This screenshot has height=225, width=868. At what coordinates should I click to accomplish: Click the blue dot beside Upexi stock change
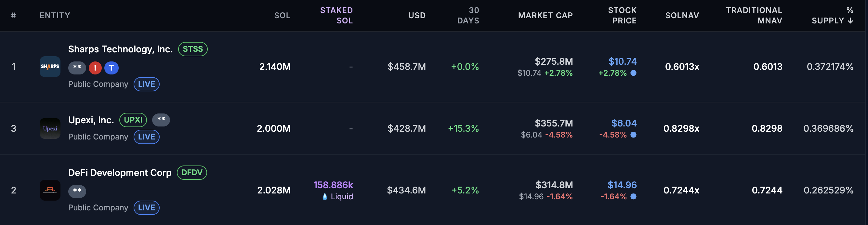(634, 135)
